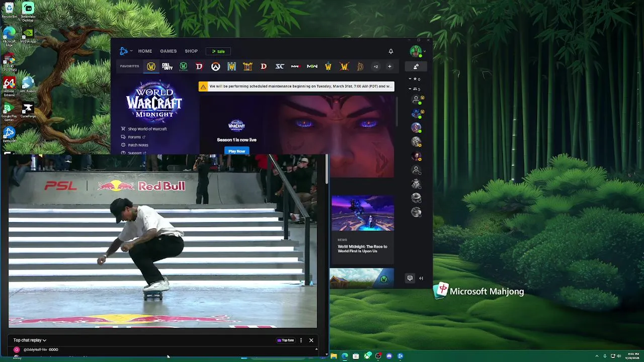Open ARC Raiders desktop shortcut

(x=28, y=85)
